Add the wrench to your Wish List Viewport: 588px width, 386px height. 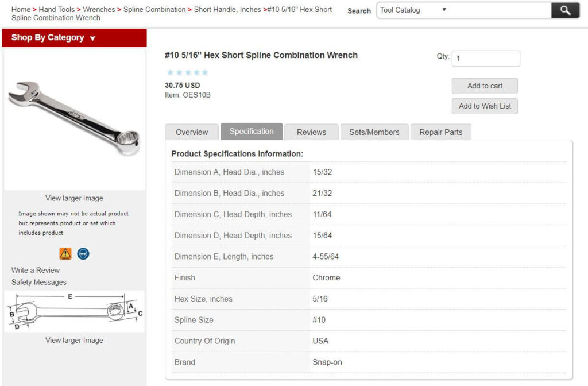484,106
